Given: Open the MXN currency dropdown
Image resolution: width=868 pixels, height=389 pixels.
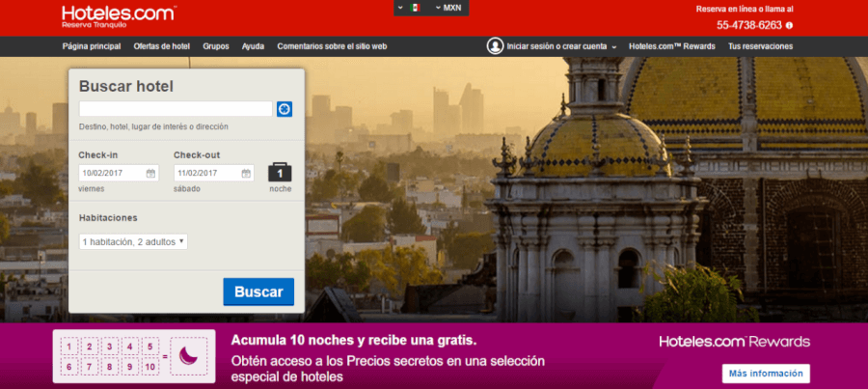Looking at the screenshot, I should (448, 8).
